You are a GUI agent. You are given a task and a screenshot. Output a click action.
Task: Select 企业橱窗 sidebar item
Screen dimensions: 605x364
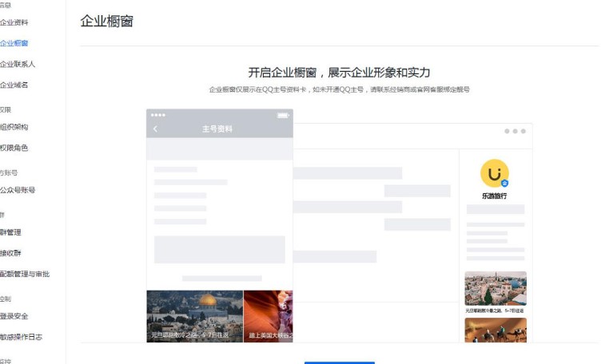pos(14,43)
